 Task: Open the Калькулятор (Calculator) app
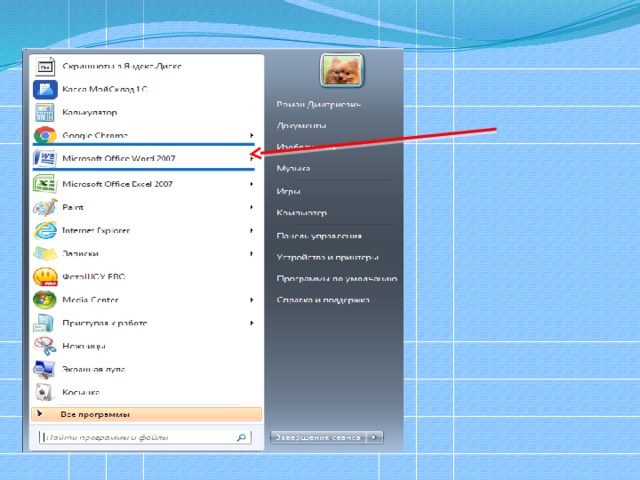point(90,112)
